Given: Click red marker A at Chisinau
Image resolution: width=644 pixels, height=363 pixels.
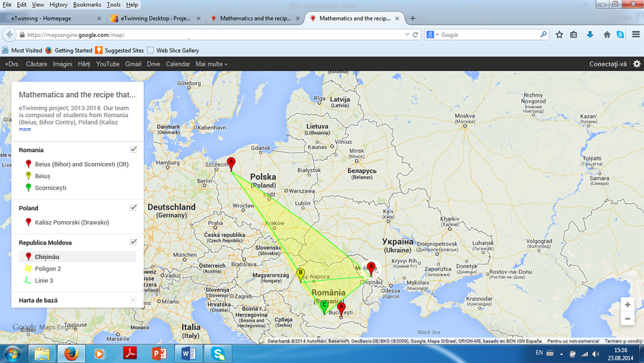Looking at the screenshot, I should 371,269.
